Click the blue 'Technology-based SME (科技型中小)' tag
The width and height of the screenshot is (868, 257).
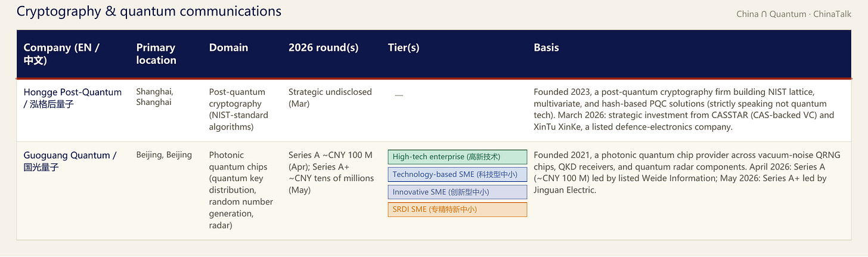click(x=457, y=174)
